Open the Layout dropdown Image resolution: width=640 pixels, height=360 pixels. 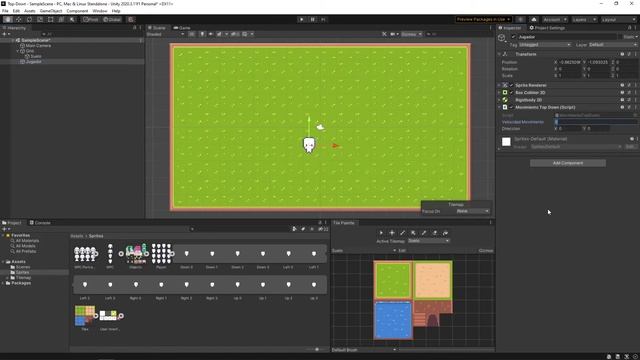(618, 19)
